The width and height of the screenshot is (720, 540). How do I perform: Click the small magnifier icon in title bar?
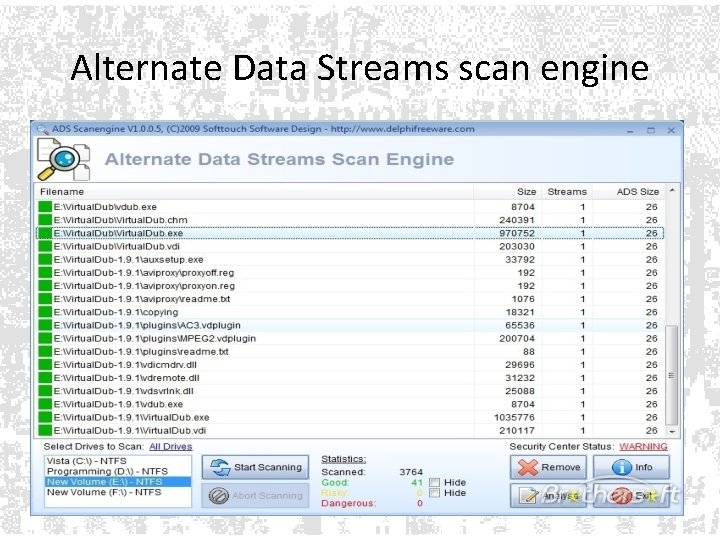coord(43,129)
